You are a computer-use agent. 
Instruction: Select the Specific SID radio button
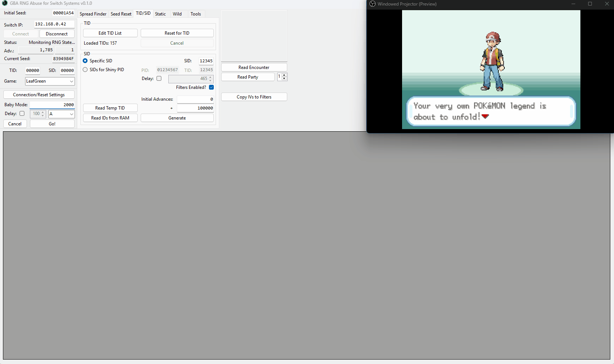tap(85, 61)
